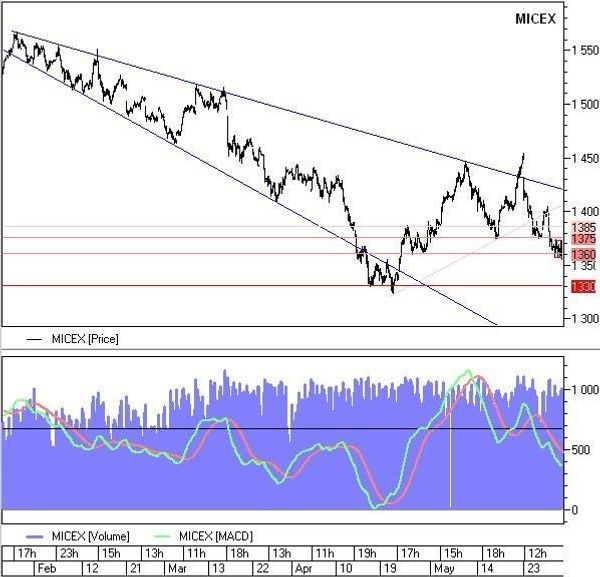Click the 23h time axis label
600x577 pixels.
pyautogui.click(x=69, y=553)
